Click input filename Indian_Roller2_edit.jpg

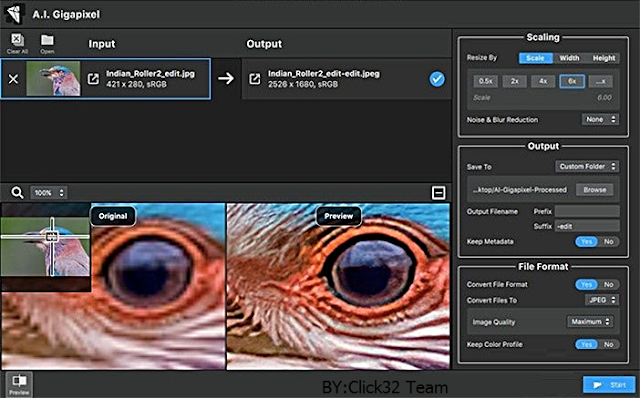(150, 74)
